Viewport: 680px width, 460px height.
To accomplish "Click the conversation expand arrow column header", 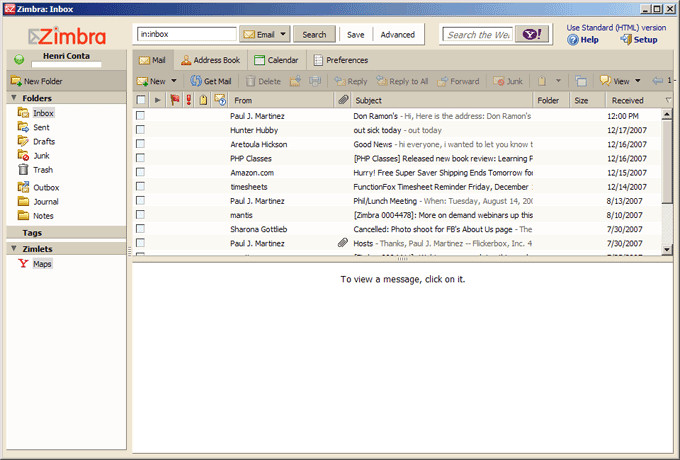I will click(157, 100).
